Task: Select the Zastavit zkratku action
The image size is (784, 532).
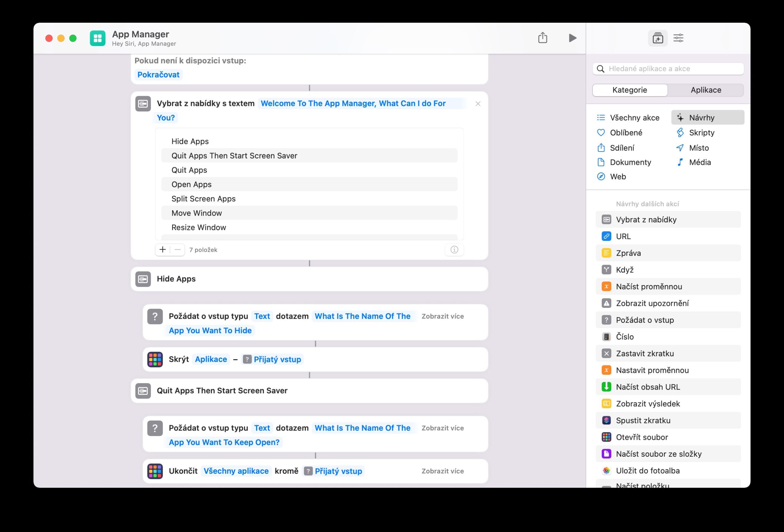Action: [x=644, y=353]
